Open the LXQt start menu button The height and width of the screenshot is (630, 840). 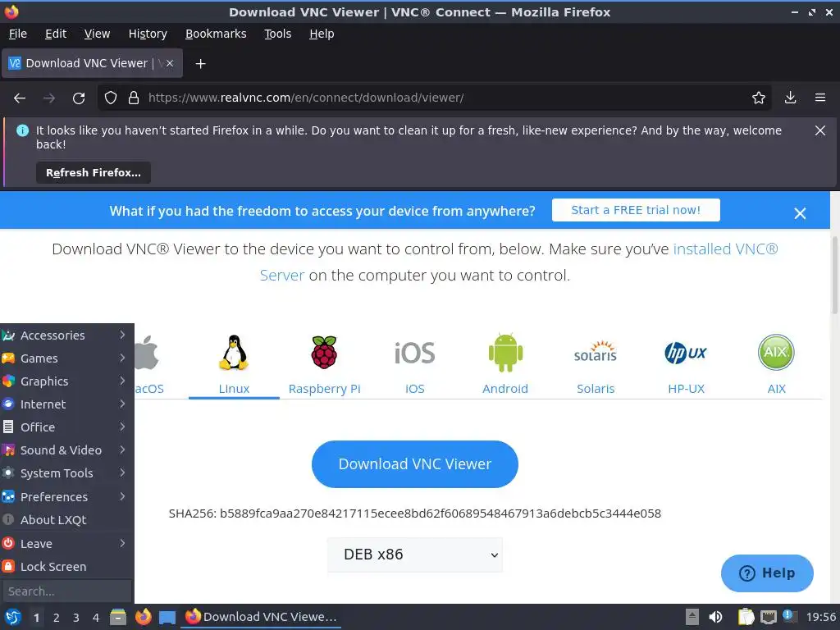tap(12, 617)
